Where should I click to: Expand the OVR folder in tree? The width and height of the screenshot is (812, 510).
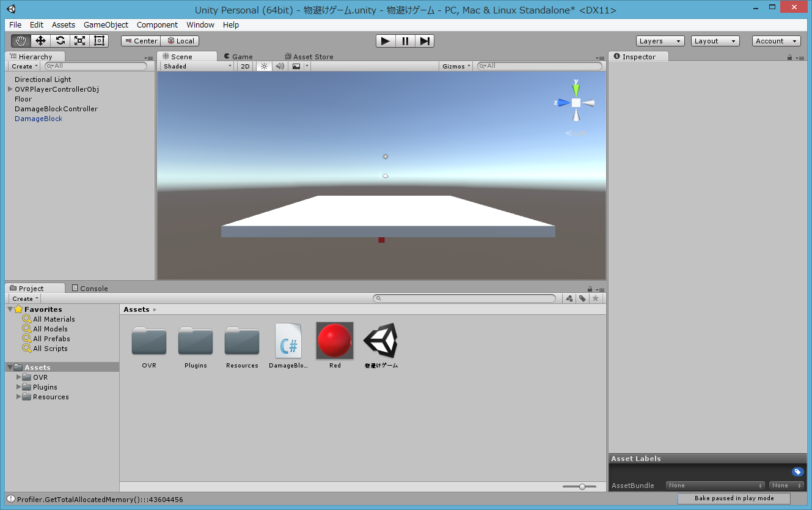(x=19, y=377)
